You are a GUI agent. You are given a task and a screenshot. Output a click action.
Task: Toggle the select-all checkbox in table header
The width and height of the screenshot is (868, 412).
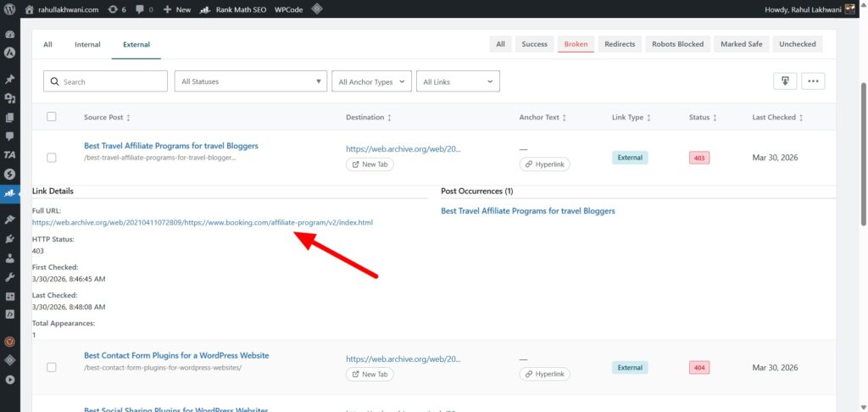(52, 117)
